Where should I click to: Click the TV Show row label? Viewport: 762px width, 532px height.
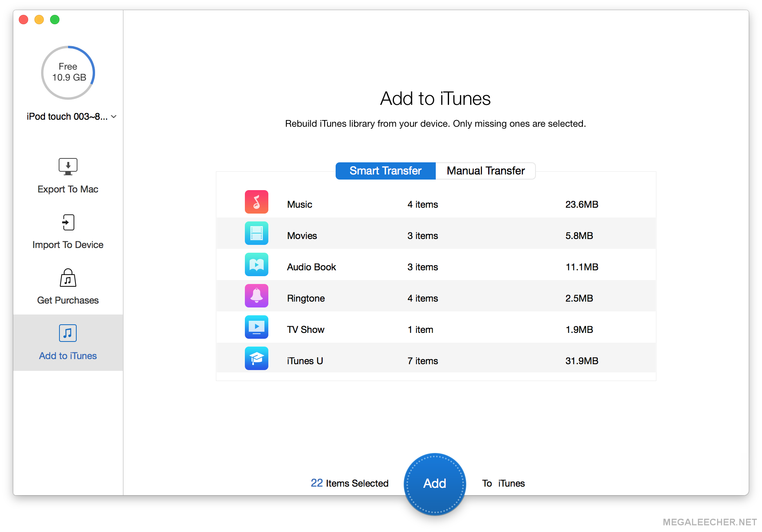pyautogui.click(x=306, y=330)
